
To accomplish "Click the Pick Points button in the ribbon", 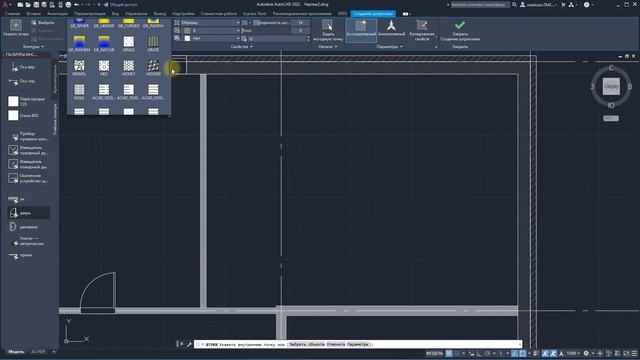I will [x=16, y=28].
